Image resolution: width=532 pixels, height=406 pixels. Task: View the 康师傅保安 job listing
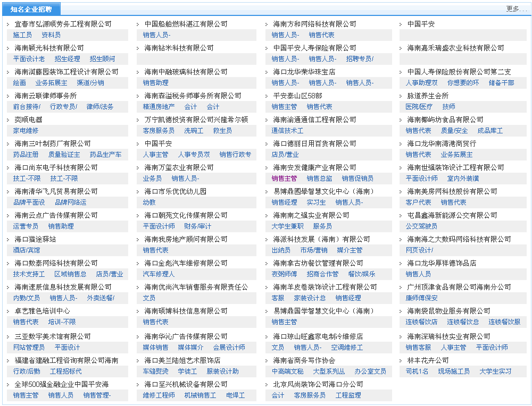pyautogui.click(x=421, y=298)
